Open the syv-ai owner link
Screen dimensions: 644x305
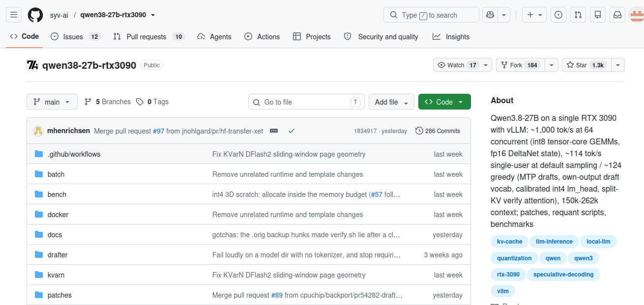click(59, 15)
